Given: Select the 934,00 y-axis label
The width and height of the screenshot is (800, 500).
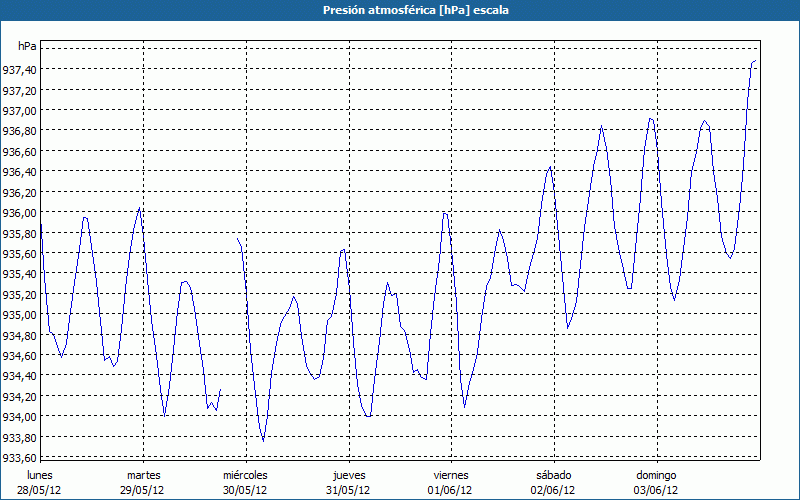Looking at the screenshot, I should click(x=20, y=417).
